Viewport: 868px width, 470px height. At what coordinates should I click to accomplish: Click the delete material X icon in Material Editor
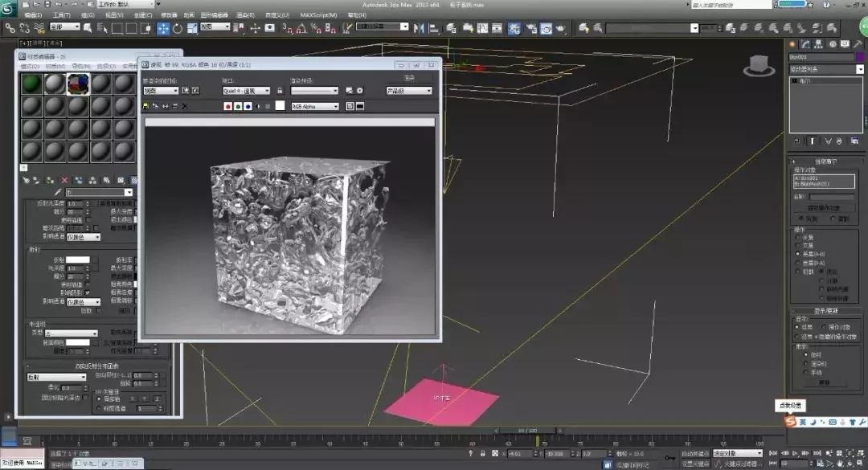tap(64, 181)
